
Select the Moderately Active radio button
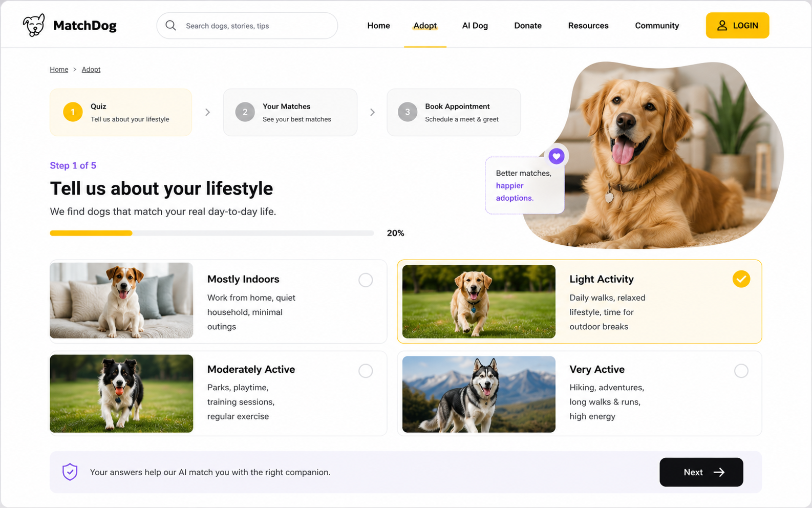coord(366,371)
